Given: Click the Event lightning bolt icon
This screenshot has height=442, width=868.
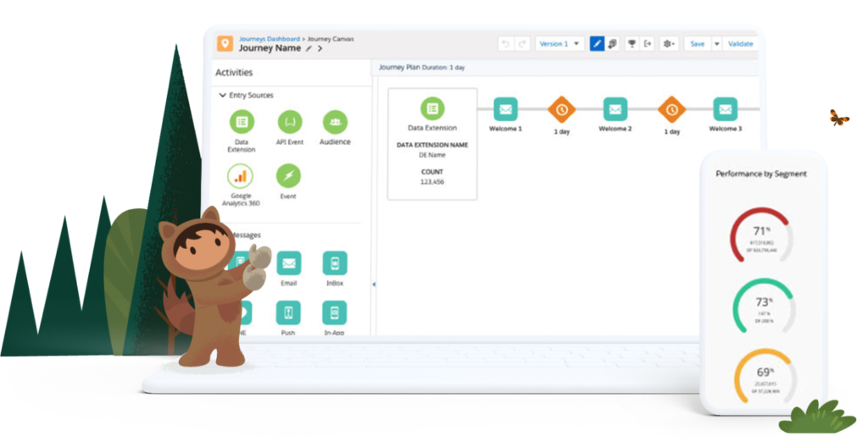Looking at the screenshot, I should click(288, 176).
